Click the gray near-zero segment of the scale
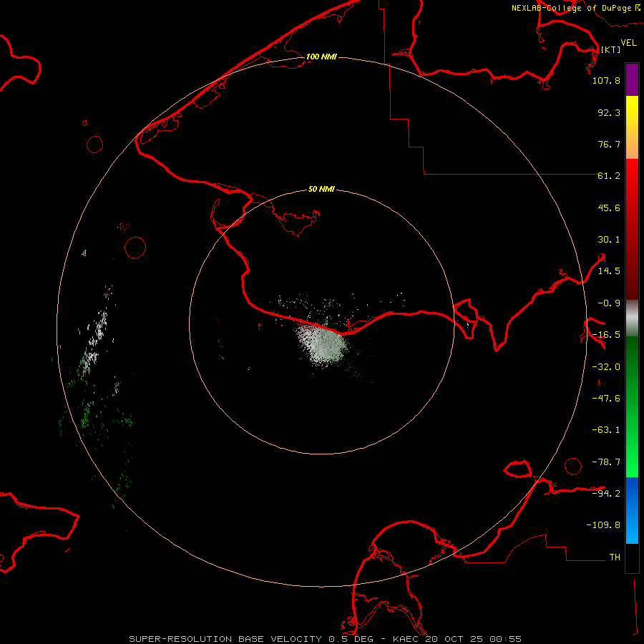 tap(632, 318)
